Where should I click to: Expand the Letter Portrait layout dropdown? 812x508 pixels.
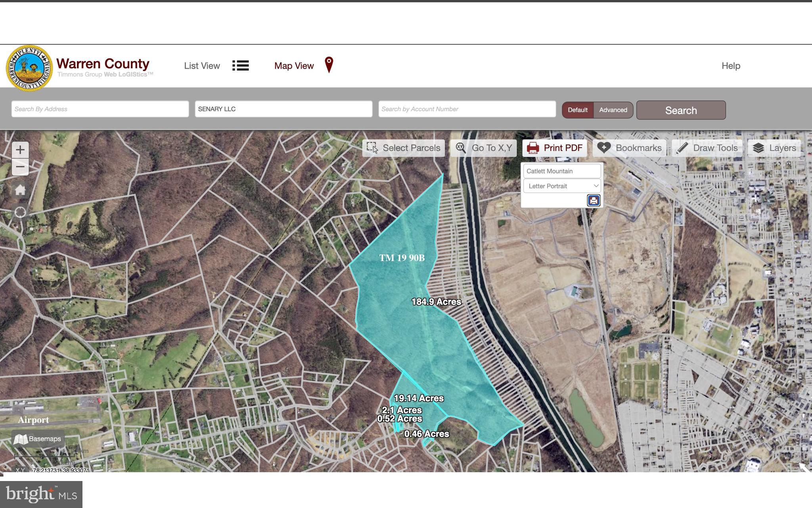pyautogui.click(x=562, y=186)
